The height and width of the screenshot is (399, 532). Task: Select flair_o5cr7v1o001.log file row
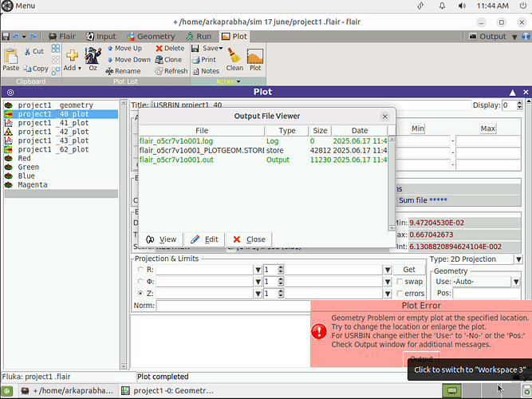click(263, 141)
